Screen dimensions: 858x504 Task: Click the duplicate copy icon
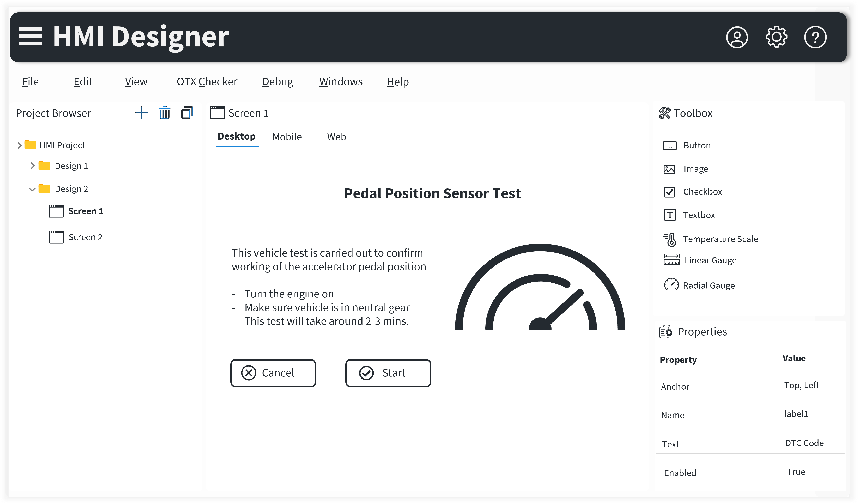[187, 113]
